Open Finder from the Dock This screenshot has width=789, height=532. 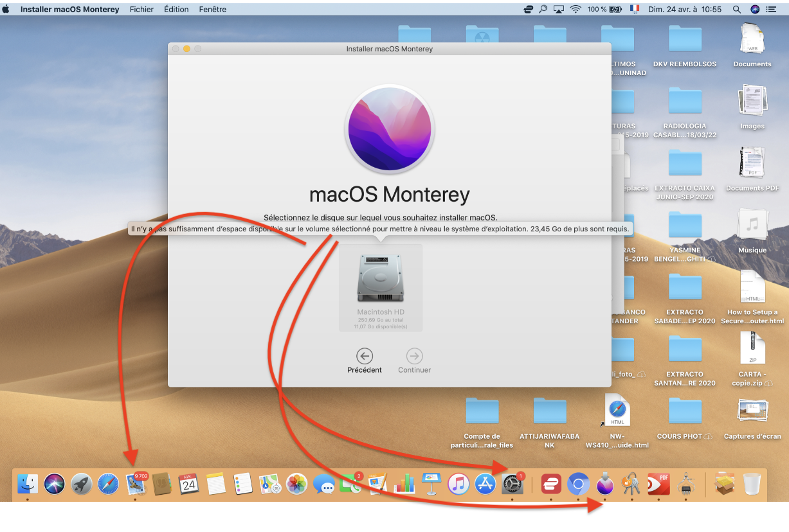(x=28, y=484)
